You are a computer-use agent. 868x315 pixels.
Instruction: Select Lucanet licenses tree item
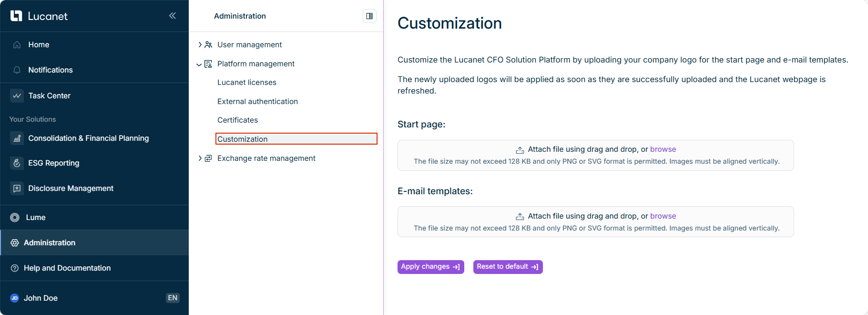click(x=247, y=83)
